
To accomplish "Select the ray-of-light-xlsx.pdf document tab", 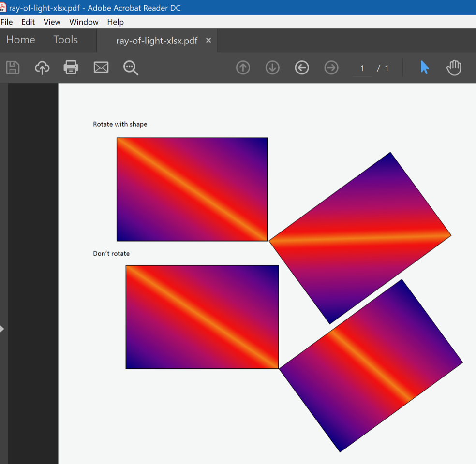I will 157,41.
